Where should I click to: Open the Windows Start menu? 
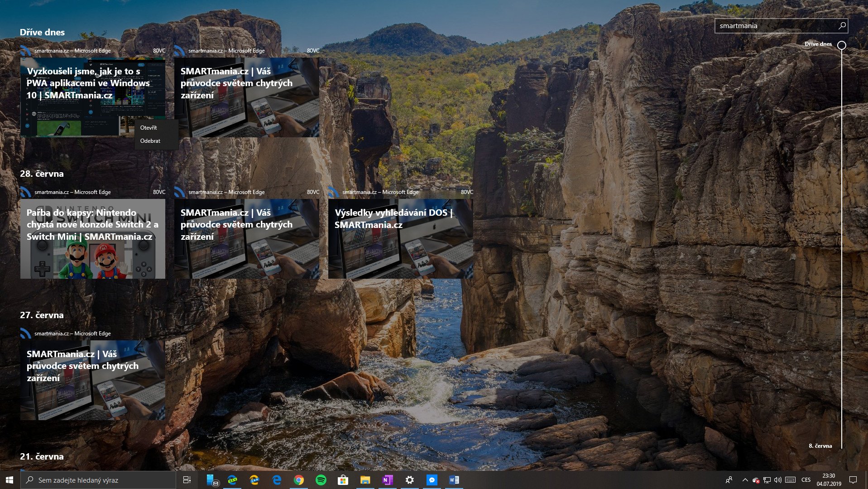(10, 480)
